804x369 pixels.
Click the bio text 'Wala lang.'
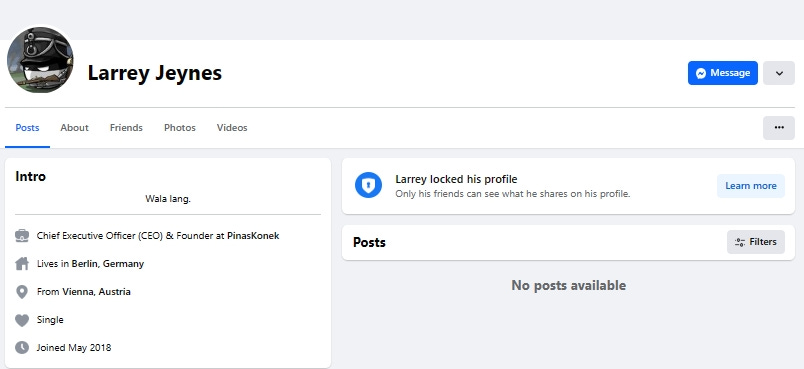click(168, 199)
